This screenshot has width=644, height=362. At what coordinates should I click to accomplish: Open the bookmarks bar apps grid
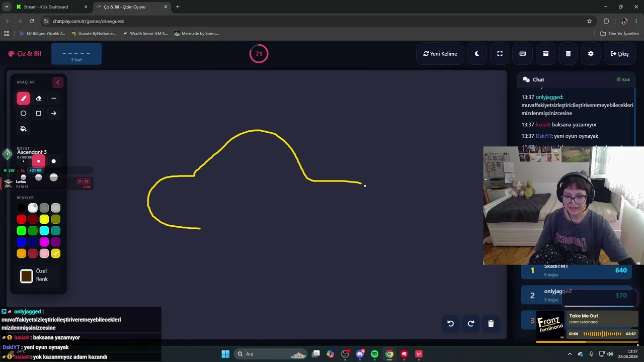(x=7, y=34)
